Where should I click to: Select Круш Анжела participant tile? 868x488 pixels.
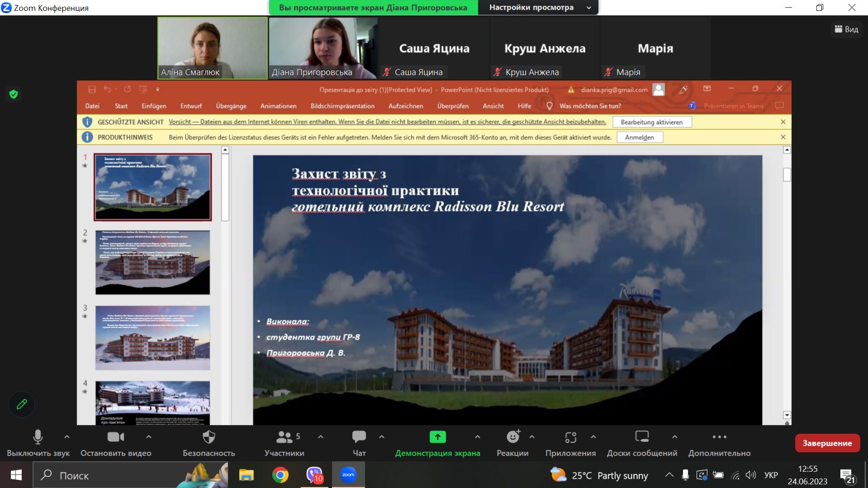545,48
